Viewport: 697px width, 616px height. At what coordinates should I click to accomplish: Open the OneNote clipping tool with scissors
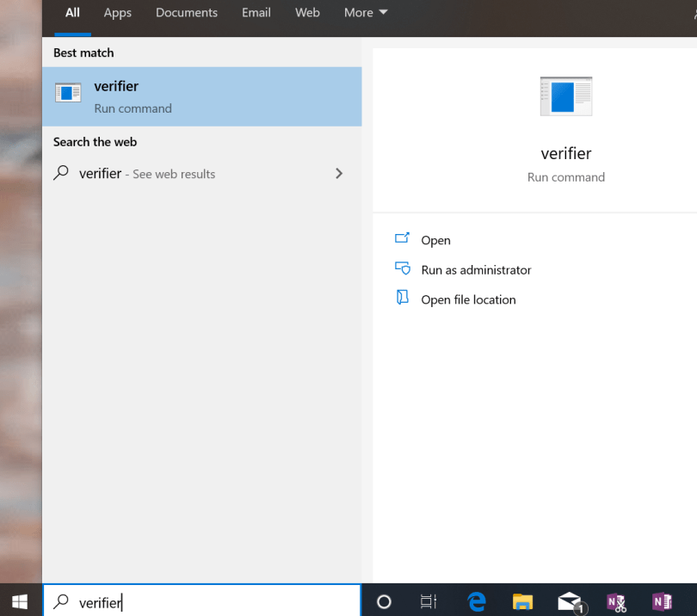pos(615,601)
